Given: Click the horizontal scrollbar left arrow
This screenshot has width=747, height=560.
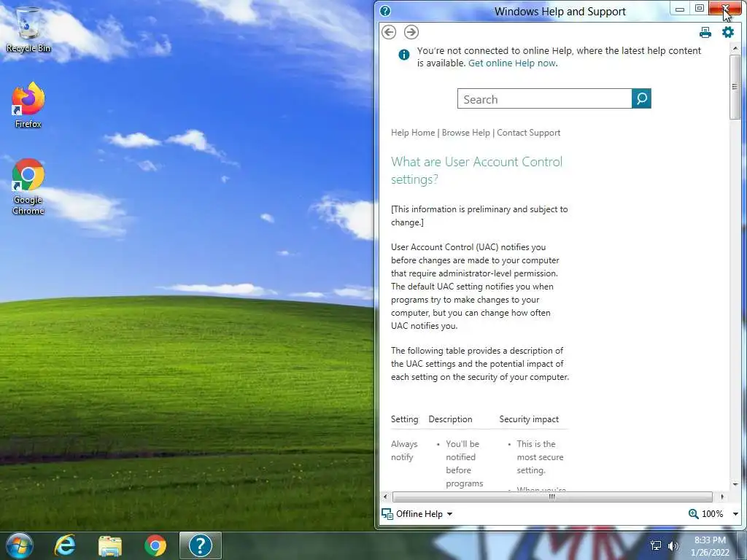Looking at the screenshot, I should click(385, 497).
